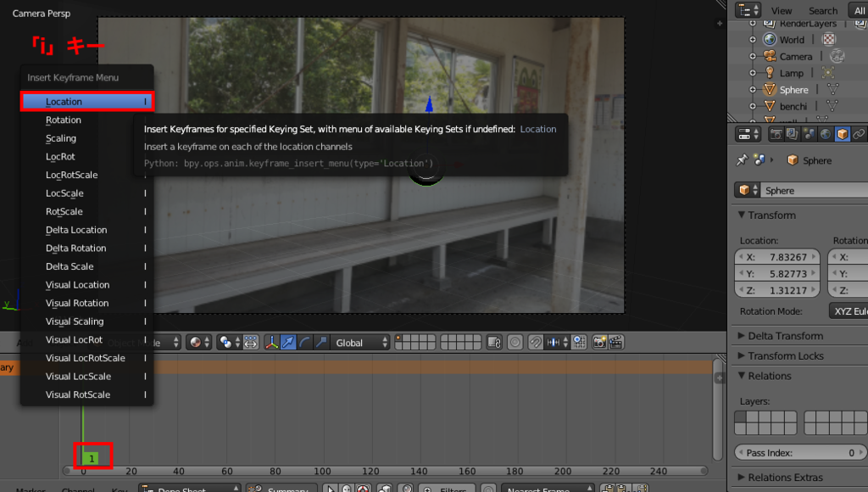Collapse the Transform panel

tap(766, 215)
